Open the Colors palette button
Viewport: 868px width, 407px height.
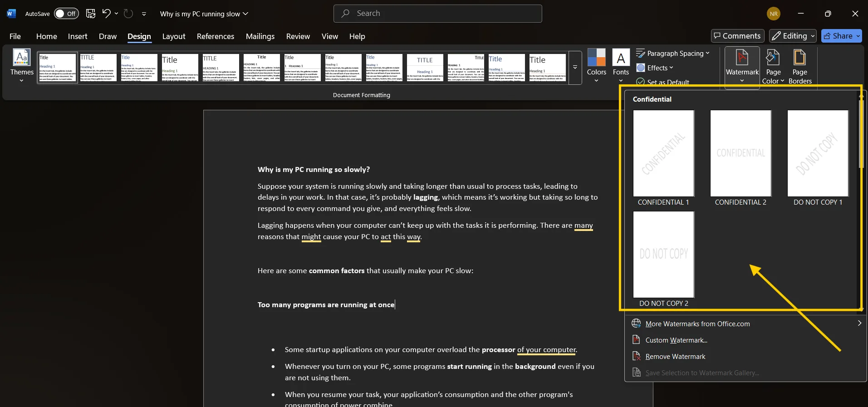[x=596, y=65]
